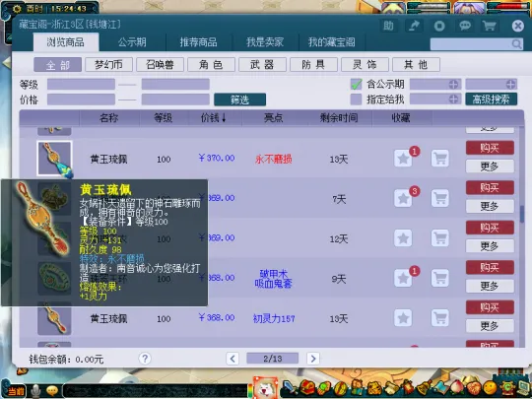Viewport: 532px width, 399px height.
Task: Open the help 助 icon in title bar
Action: (x=388, y=26)
